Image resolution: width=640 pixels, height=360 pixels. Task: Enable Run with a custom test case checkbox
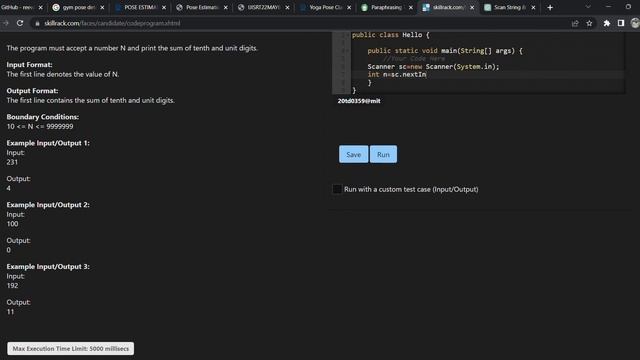(337, 189)
